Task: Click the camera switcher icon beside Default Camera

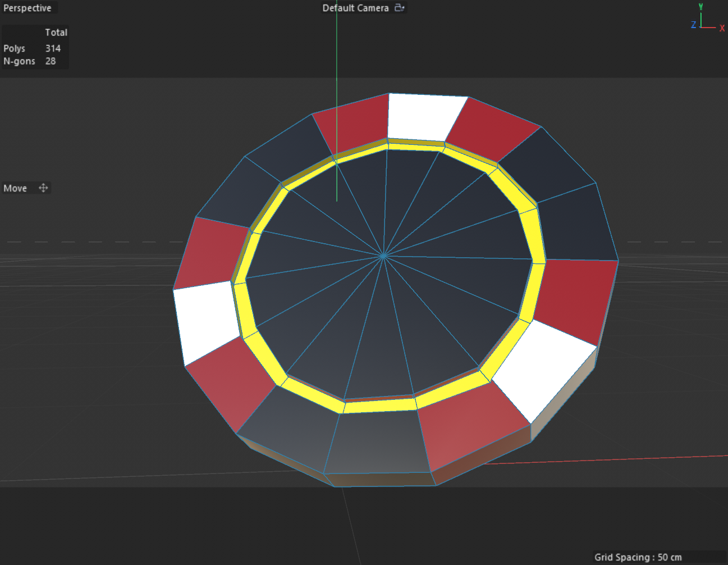Action: click(399, 8)
